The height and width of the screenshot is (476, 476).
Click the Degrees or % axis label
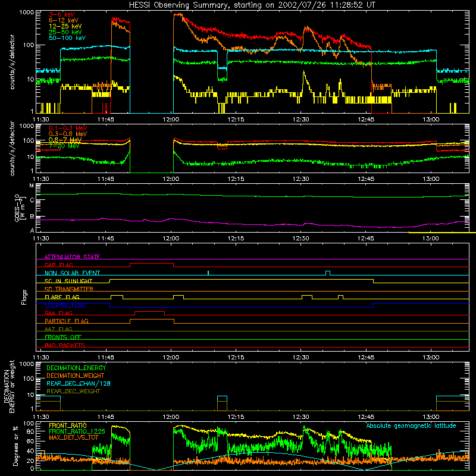pyautogui.click(x=15, y=446)
